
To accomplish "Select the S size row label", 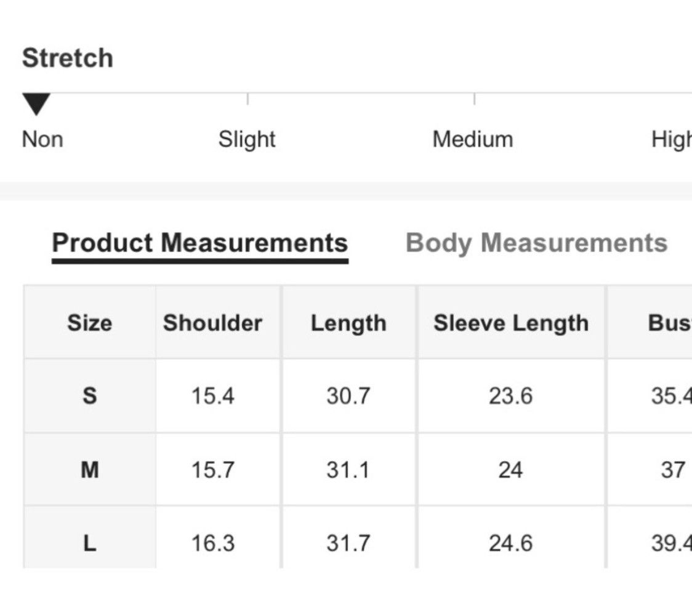I will coord(90,395).
